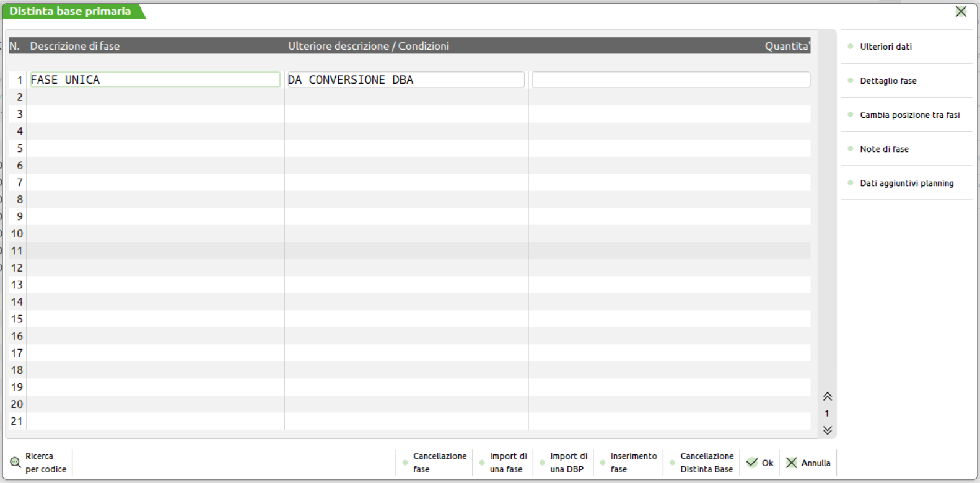Open Dettaglio fase
980x483 pixels.
pos(888,81)
